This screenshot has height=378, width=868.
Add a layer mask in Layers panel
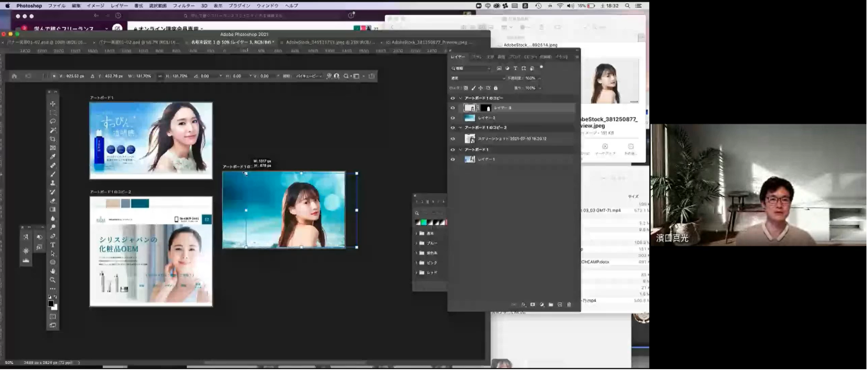point(532,305)
